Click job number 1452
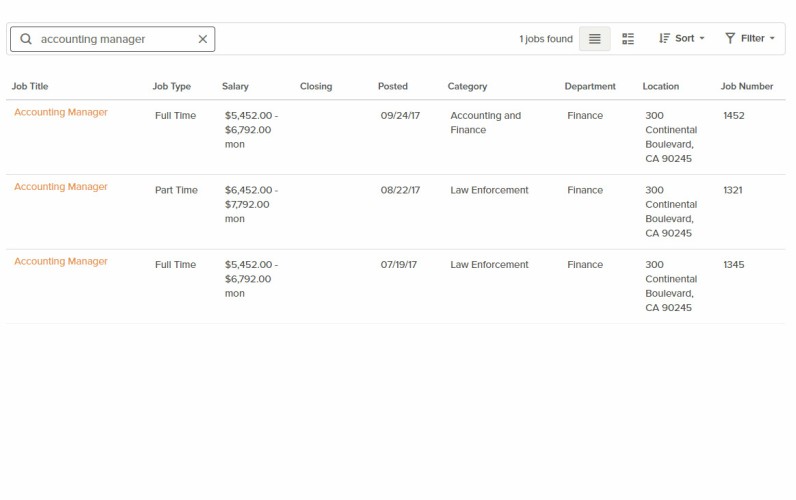The width and height of the screenshot is (796, 500). 734,116
